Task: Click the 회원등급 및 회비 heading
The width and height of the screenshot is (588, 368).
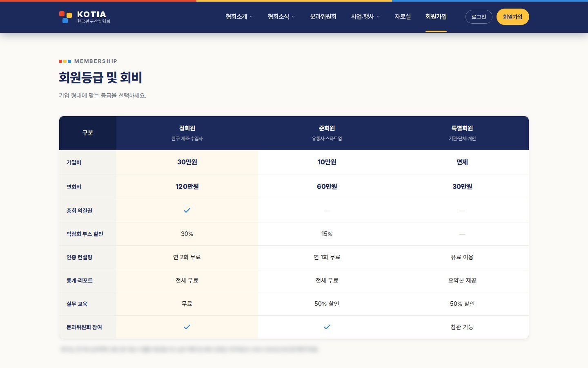Action: 100,78
